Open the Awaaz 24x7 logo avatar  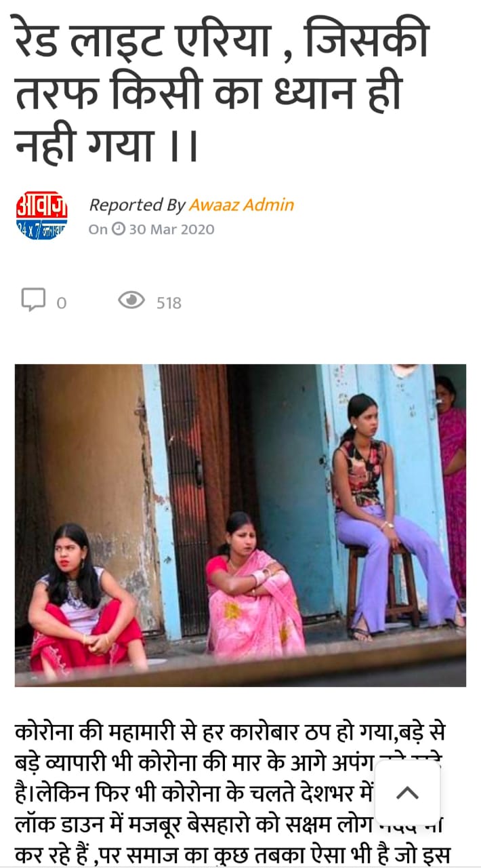[42, 216]
